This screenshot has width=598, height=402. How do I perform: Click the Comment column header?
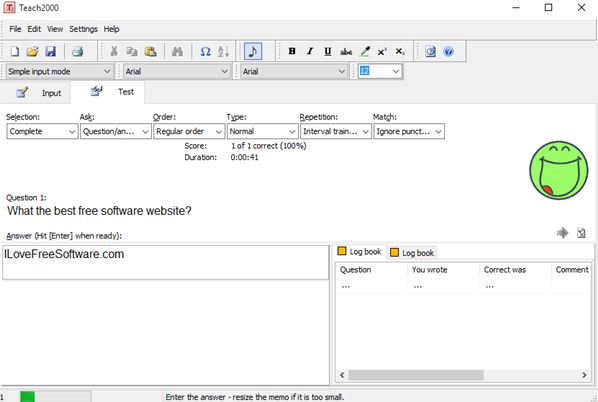pyautogui.click(x=572, y=270)
